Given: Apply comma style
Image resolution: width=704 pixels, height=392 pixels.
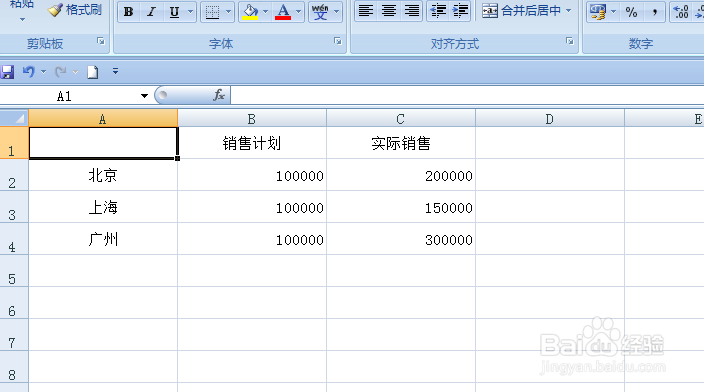Looking at the screenshot, I should [655, 12].
